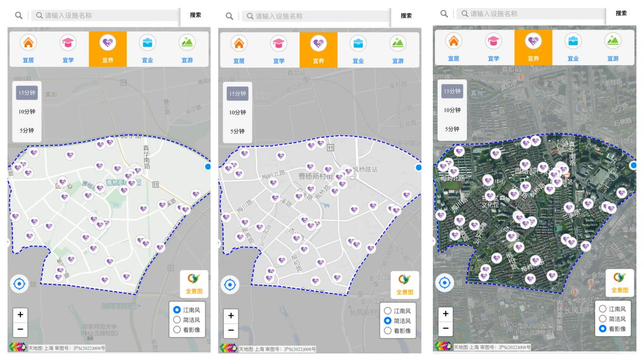This screenshot has width=644, height=362.
Task: Focus 请输入设施名称 search field in middle panel
Action: point(315,16)
